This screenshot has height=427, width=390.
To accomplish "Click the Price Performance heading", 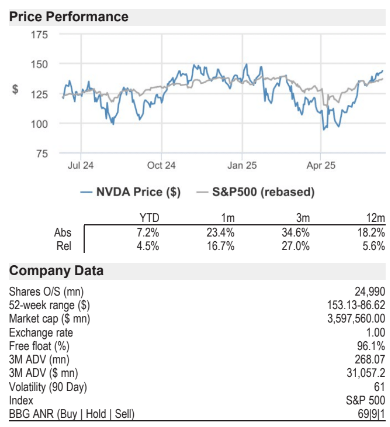I will click(x=69, y=17).
